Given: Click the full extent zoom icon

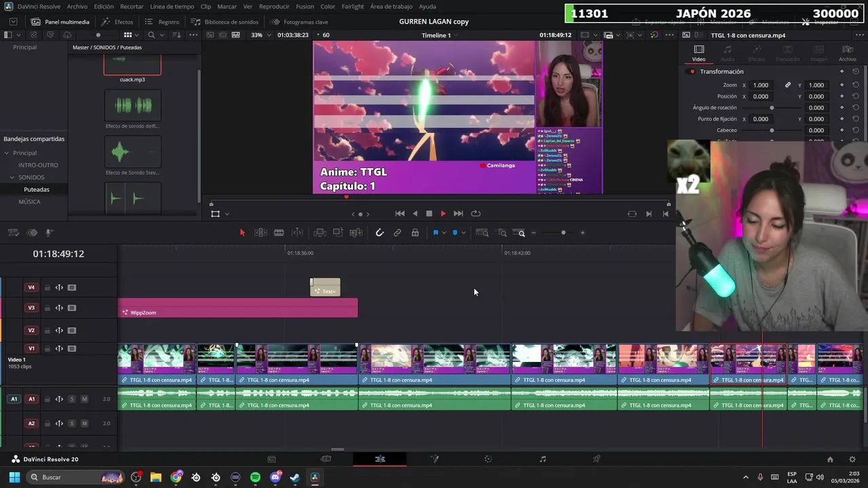Looking at the screenshot, I should pos(482,232).
